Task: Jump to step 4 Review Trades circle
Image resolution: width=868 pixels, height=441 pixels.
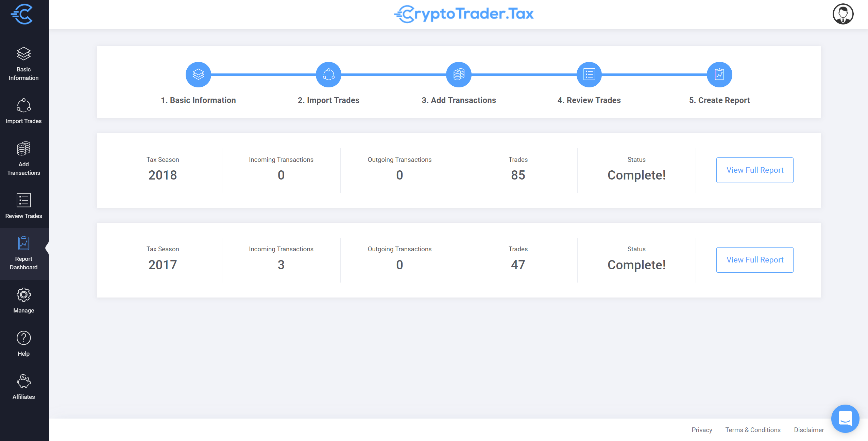Action: [x=589, y=74]
